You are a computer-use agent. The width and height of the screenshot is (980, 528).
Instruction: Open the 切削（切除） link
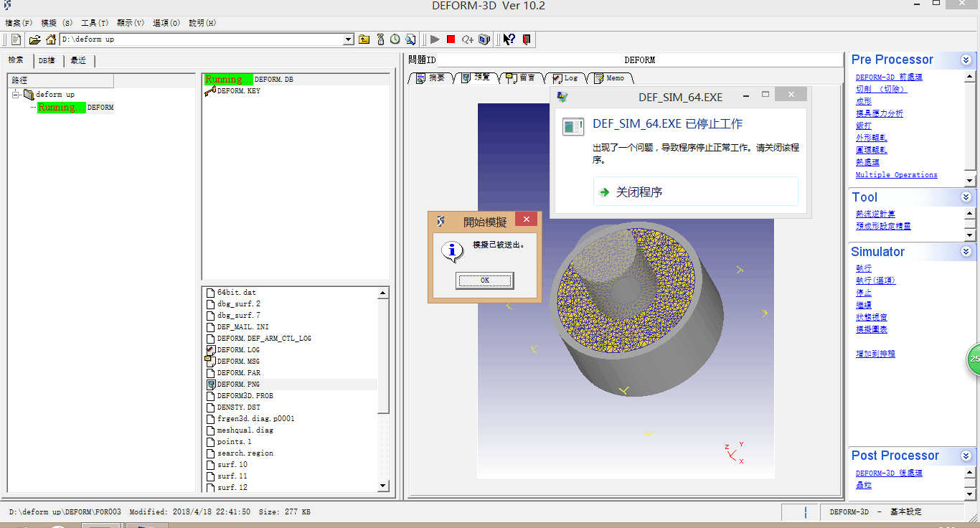click(881, 90)
